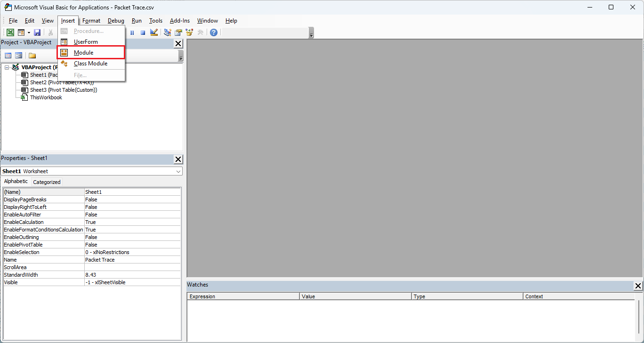This screenshot has width=644, height=343.
Task: Choose UserForm from the Insert menu
Action: pyautogui.click(x=91, y=42)
